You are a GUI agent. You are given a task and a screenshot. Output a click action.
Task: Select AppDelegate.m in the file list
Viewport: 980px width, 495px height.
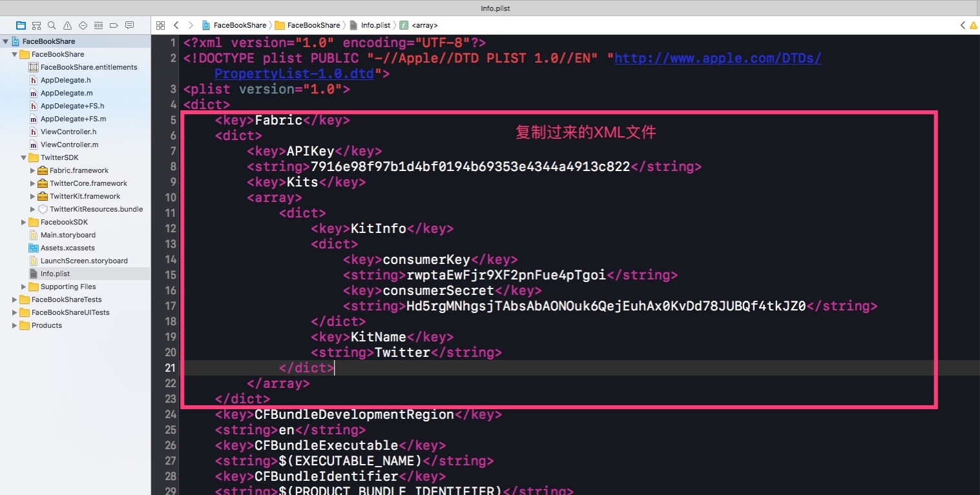(67, 93)
